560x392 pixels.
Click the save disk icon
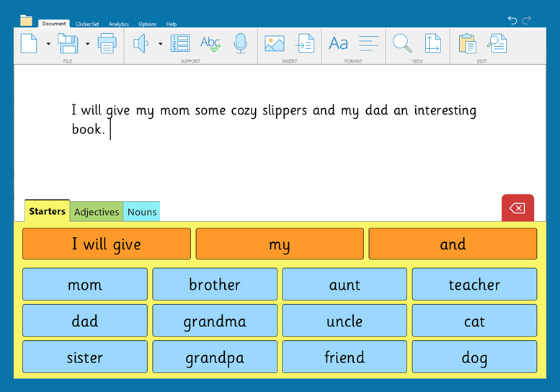click(x=68, y=43)
